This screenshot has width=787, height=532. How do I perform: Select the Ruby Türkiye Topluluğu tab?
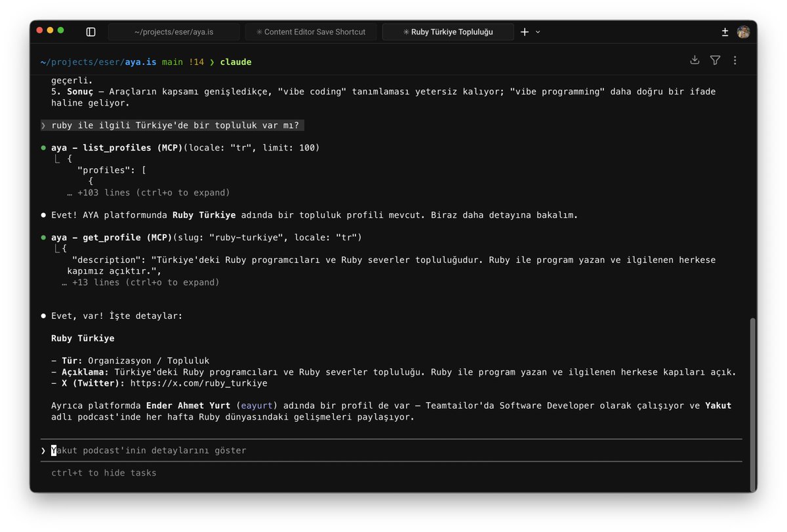point(448,31)
